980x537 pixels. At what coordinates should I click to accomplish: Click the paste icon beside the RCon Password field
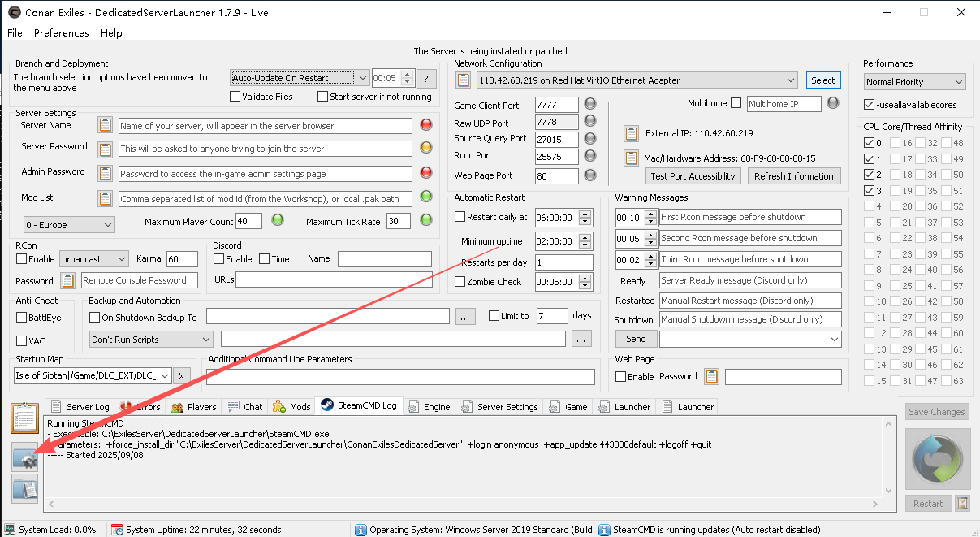pyautogui.click(x=69, y=280)
